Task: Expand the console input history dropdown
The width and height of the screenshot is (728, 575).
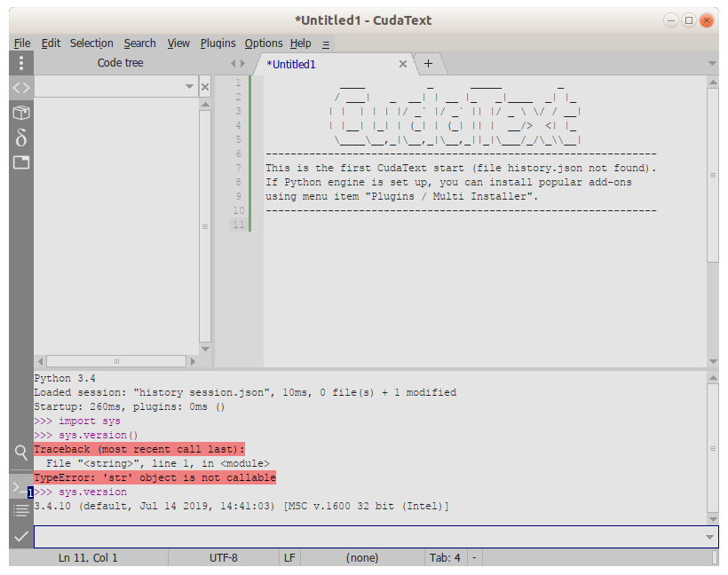Action: [x=708, y=537]
